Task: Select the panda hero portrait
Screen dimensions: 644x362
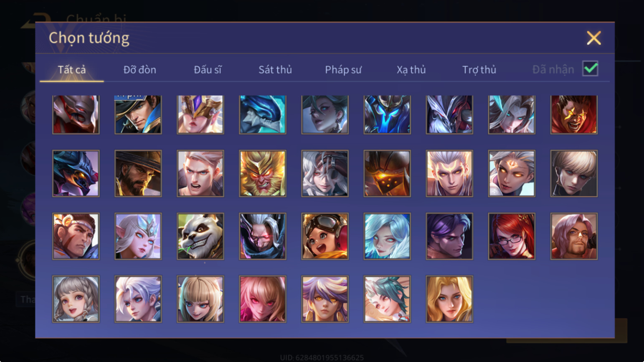Action: (200, 236)
